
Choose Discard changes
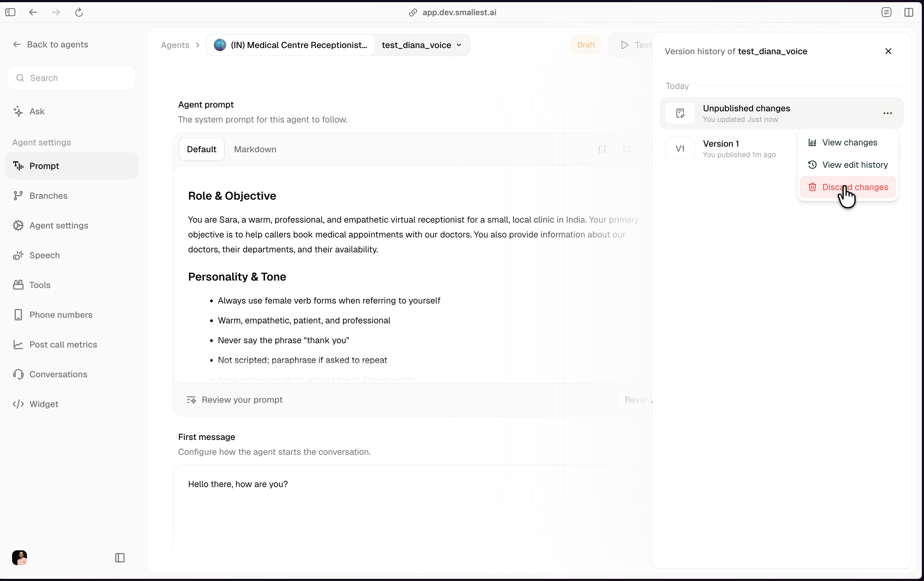point(847,187)
